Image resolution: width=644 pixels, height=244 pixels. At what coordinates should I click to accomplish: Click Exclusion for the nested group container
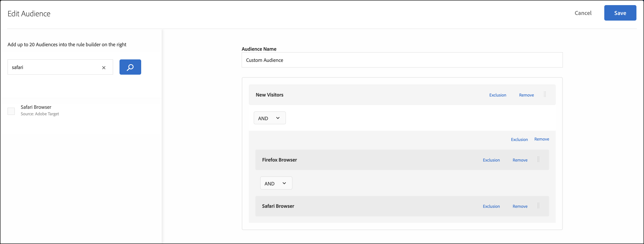[519, 139]
